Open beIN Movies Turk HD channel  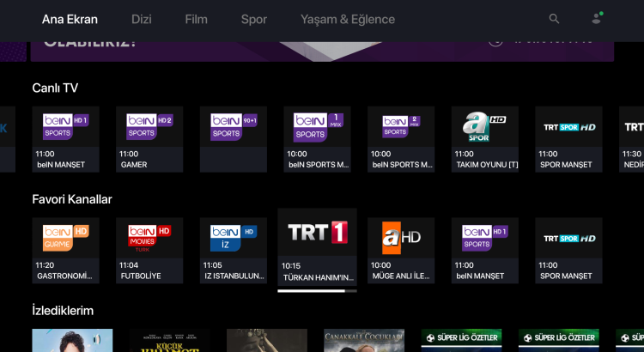(x=149, y=251)
